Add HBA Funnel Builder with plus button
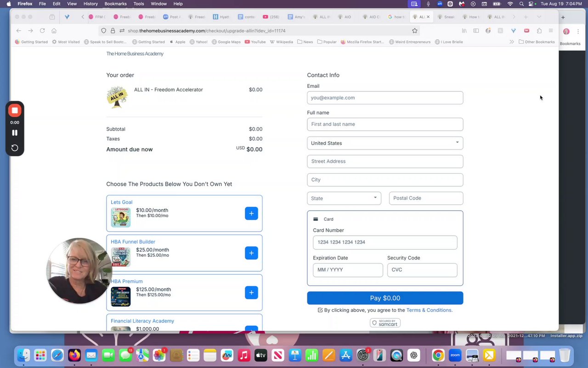 251,253
